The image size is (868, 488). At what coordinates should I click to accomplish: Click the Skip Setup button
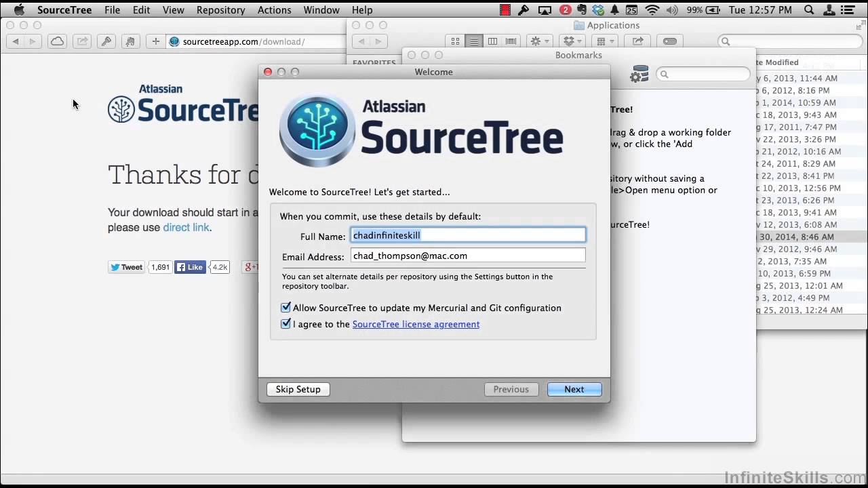pyautogui.click(x=298, y=389)
